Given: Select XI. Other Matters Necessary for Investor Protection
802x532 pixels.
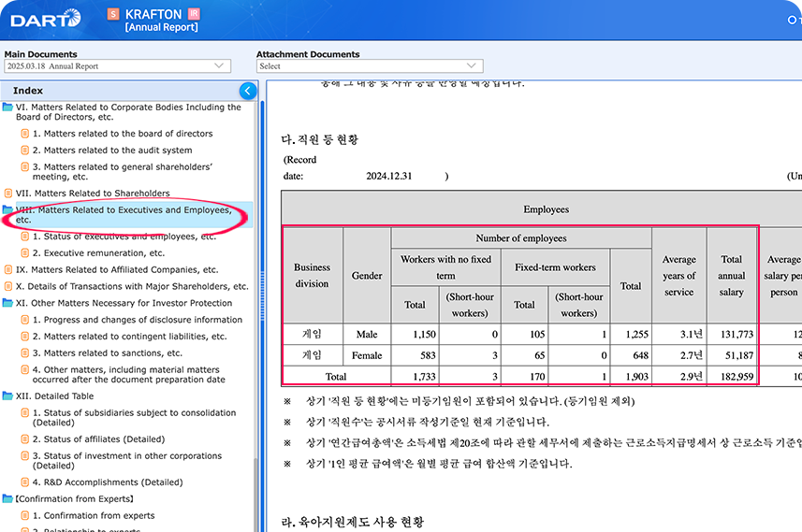Looking at the screenshot, I should click(124, 303).
